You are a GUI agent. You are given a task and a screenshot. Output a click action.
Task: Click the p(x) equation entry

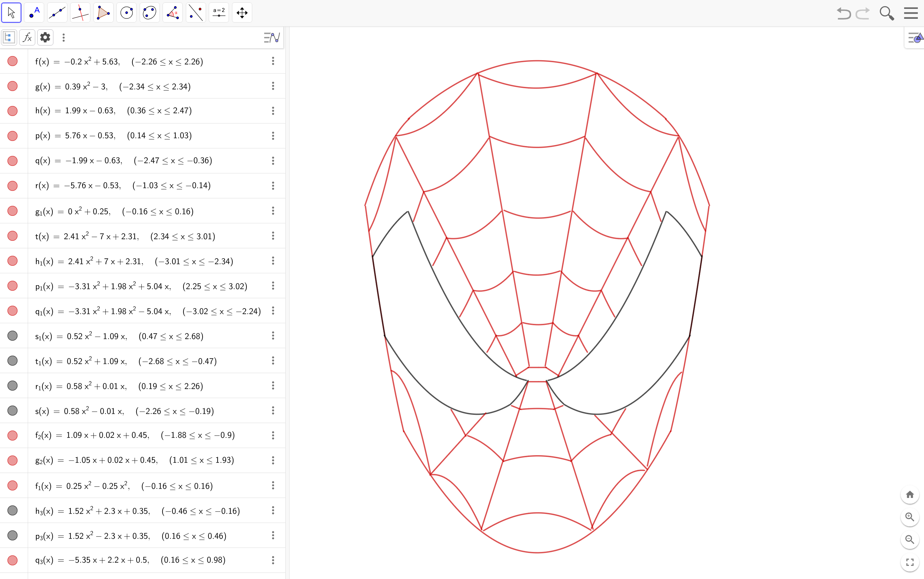click(x=114, y=135)
